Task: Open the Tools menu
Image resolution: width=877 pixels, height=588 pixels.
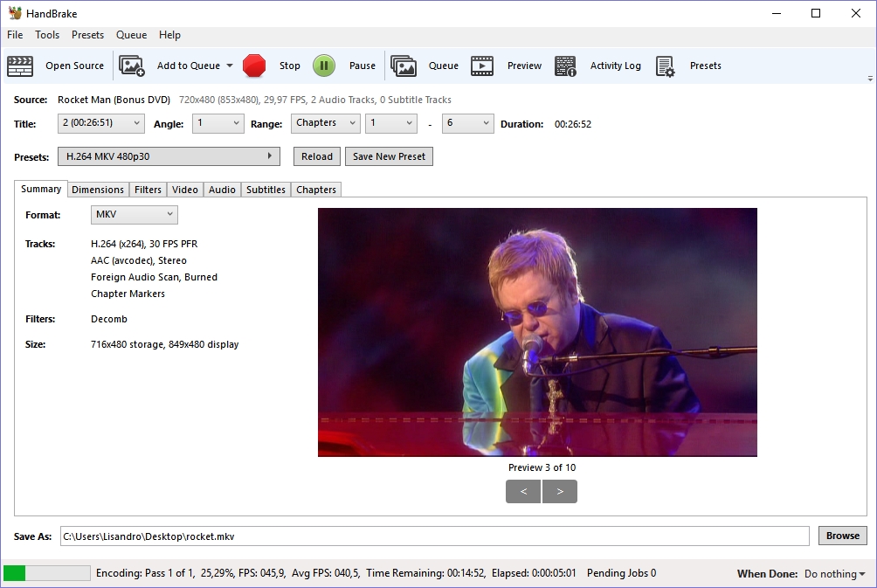Action: [x=47, y=35]
